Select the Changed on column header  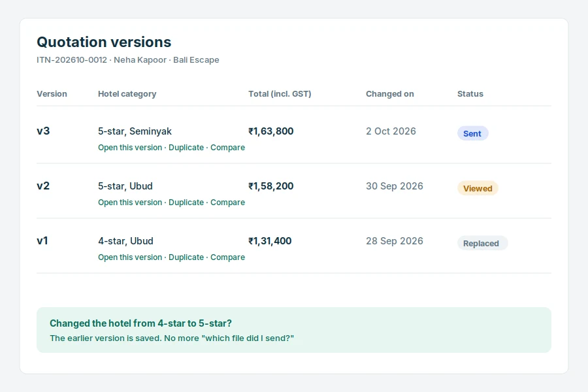coord(389,94)
